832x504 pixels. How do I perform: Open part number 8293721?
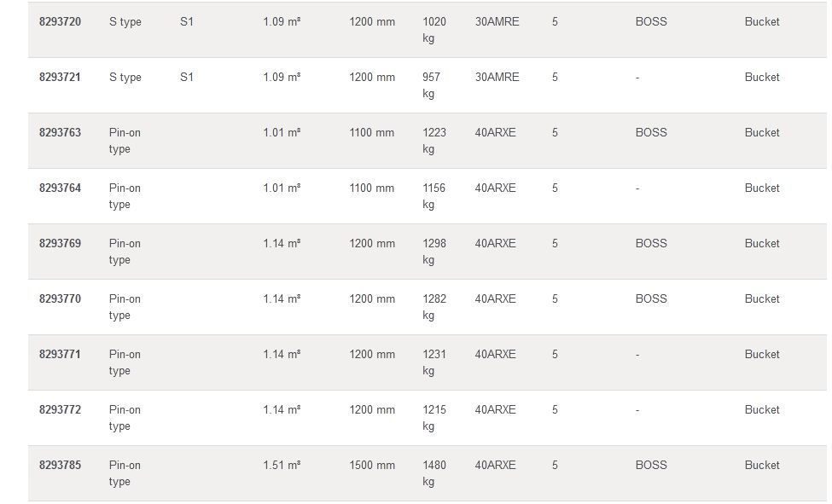point(60,78)
